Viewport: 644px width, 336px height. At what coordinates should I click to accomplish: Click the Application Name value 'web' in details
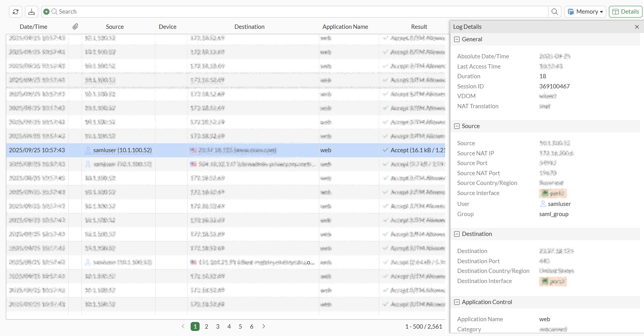[545, 319]
